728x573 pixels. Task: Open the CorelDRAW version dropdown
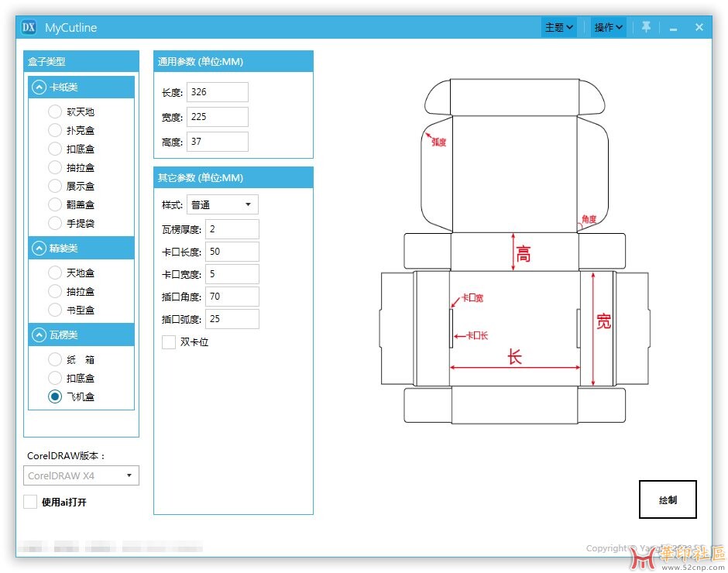(x=81, y=475)
